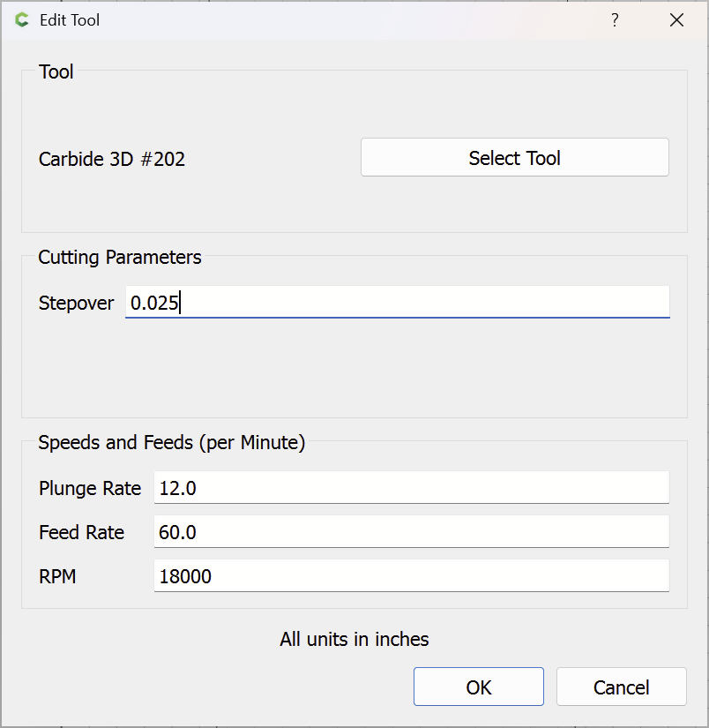Click the Cutting Parameters group heading
Viewport: 709px width, 728px height.
click(x=120, y=258)
